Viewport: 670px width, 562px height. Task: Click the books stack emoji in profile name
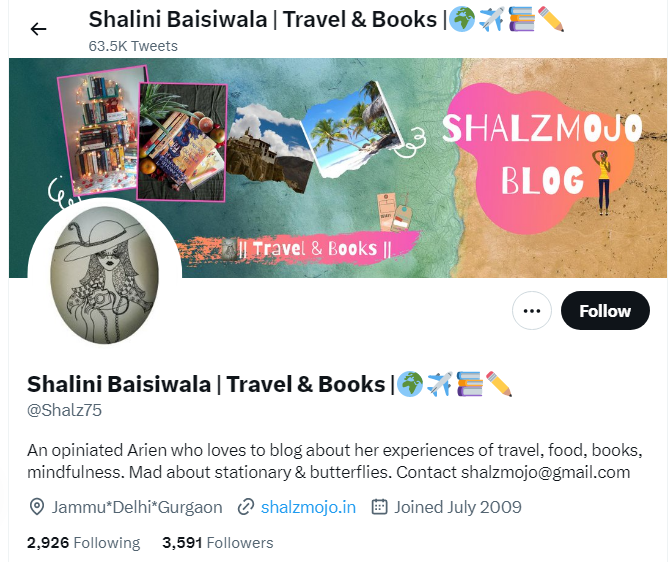point(469,384)
